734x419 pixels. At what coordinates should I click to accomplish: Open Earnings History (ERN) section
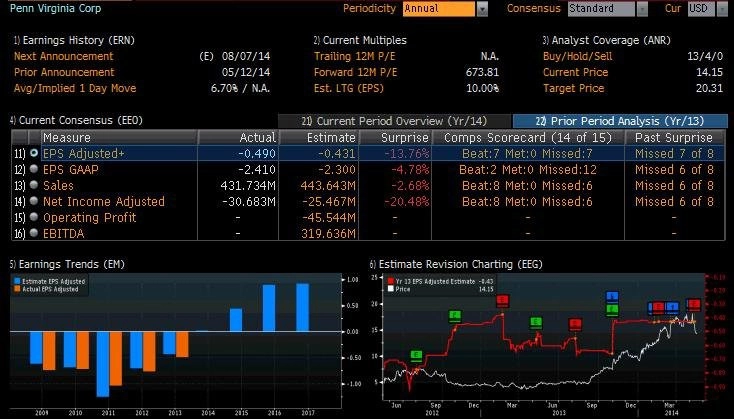pos(74,40)
